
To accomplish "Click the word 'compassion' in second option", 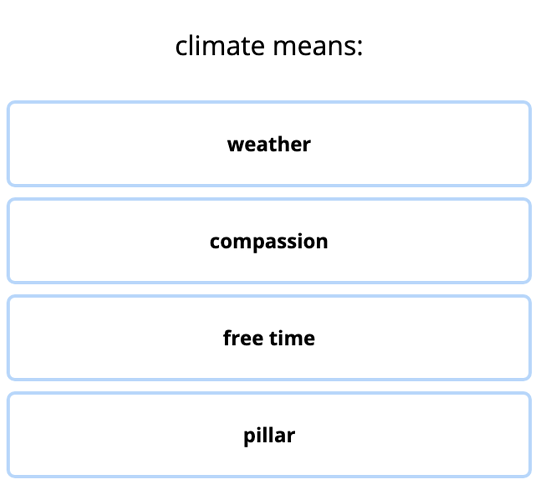I will (x=269, y=242).
